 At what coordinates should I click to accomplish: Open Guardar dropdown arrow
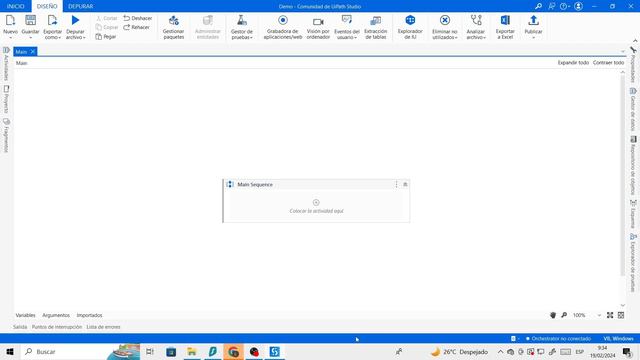click(31, 38)
